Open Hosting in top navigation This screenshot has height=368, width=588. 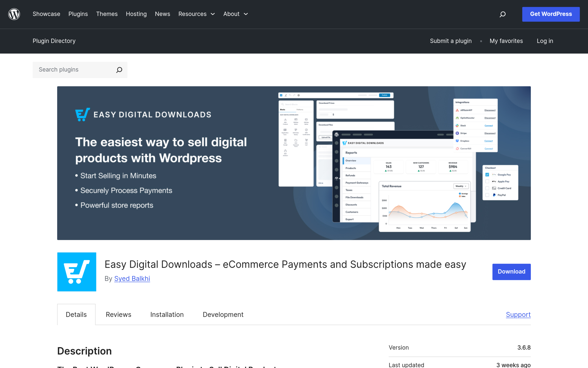(x=136, y=14)
